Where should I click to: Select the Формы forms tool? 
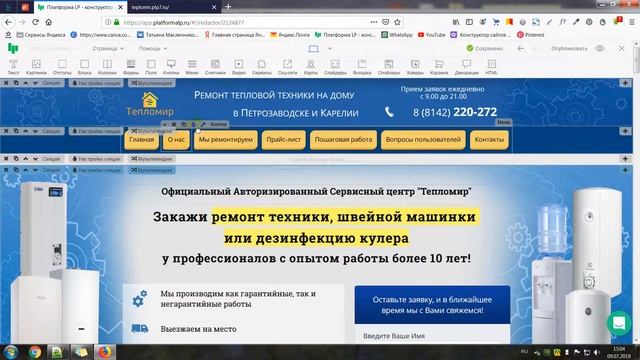131,67
